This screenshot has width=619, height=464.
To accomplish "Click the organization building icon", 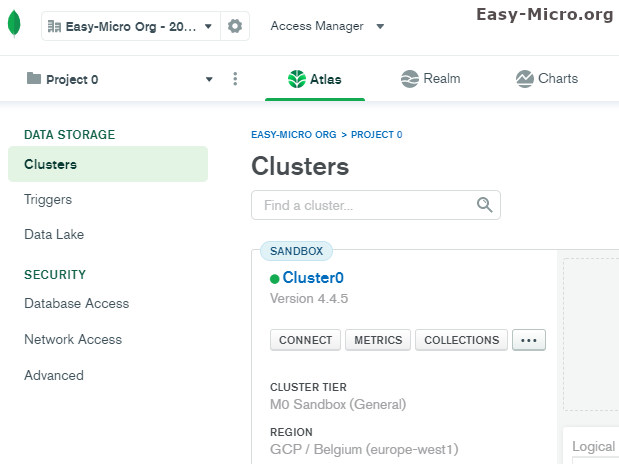I will tap(54, 26).
